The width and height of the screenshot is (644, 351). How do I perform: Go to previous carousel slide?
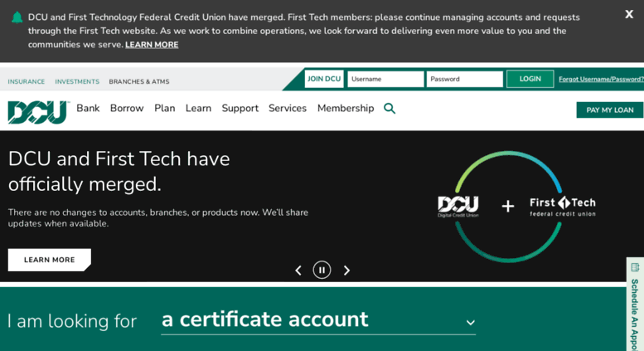[x=298, y=270]
